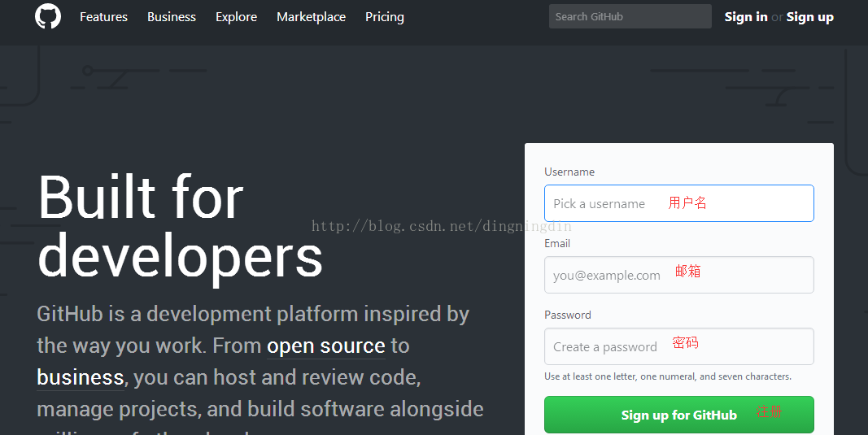Open the Business navigation link

(x=172, y=17)
